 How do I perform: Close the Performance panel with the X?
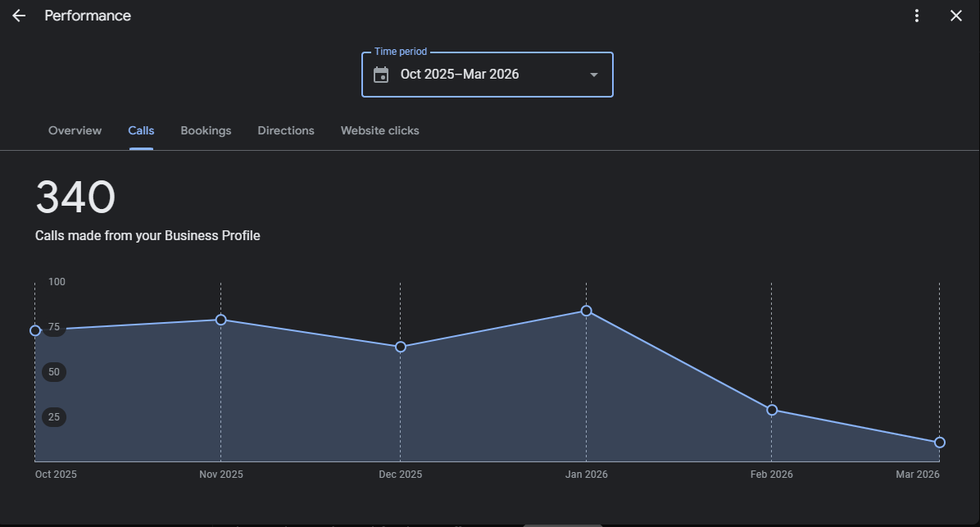(955, 16)
